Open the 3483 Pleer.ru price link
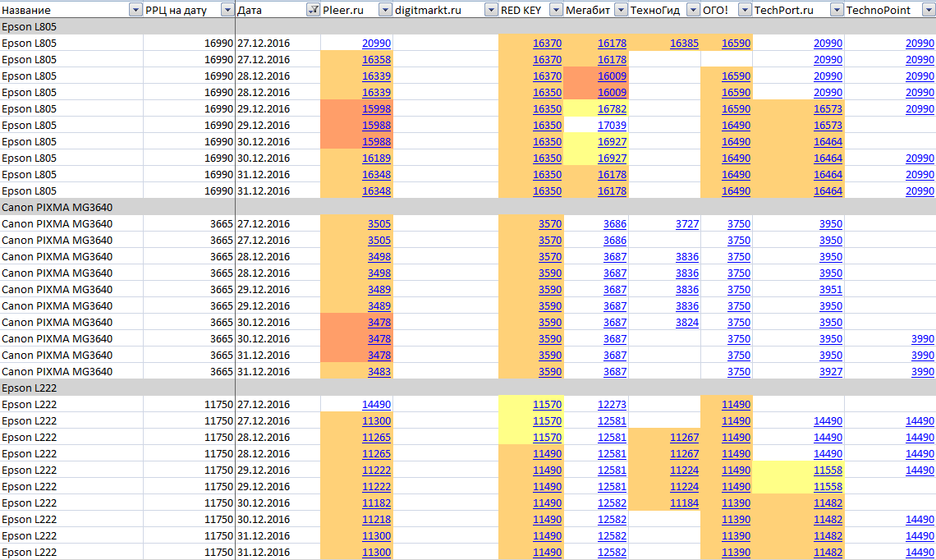Screen dimensions: 936x560 tap(379, 371)
